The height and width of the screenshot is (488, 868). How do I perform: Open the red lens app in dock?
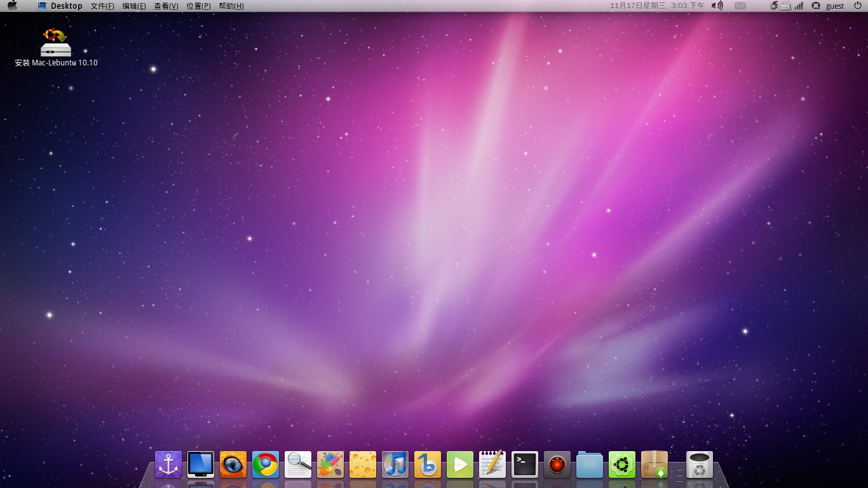[x=557, y=464]
